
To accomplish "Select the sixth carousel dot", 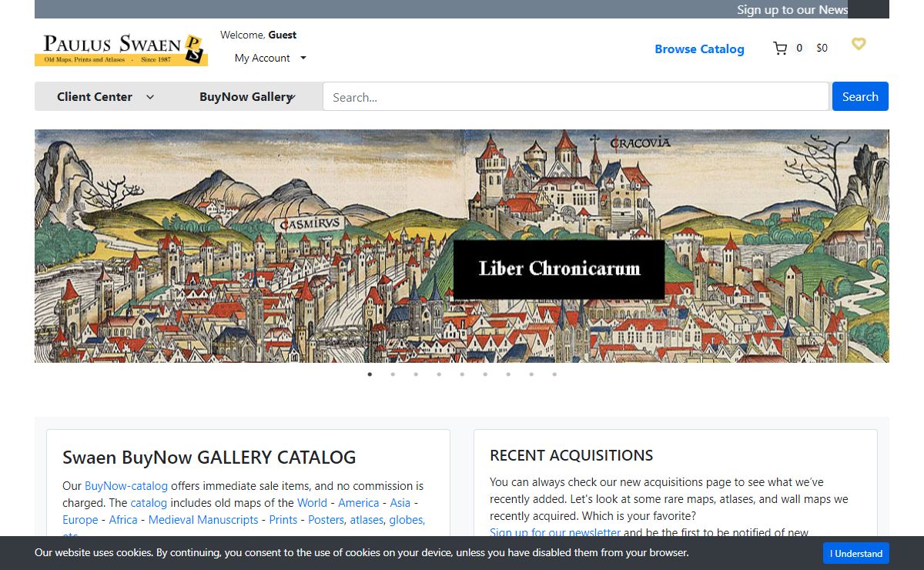I will pos(485,374).
